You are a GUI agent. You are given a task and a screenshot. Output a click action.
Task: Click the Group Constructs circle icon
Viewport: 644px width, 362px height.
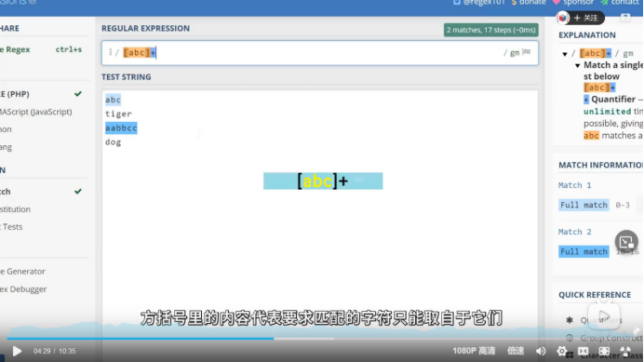pos(570,338)
